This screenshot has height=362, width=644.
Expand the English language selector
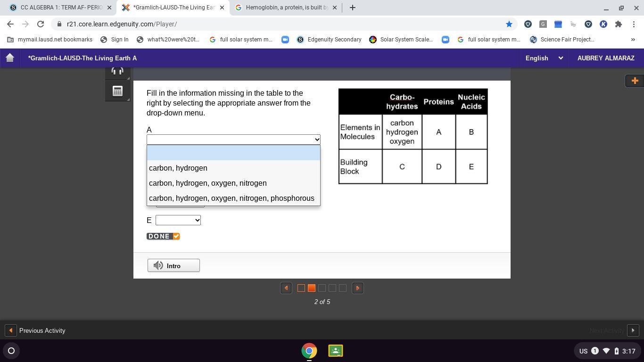[x=544, y=58]
